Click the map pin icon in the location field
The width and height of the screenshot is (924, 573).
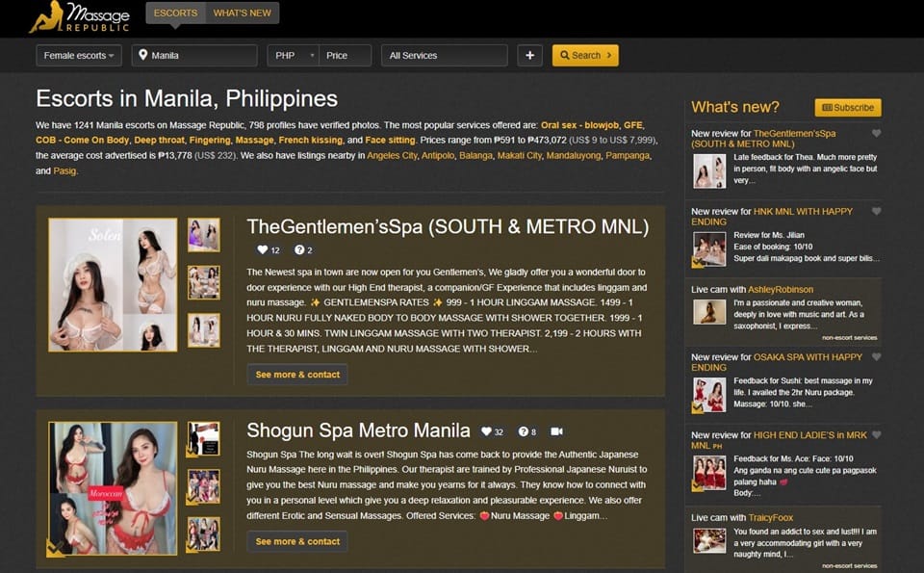[142, 55]
